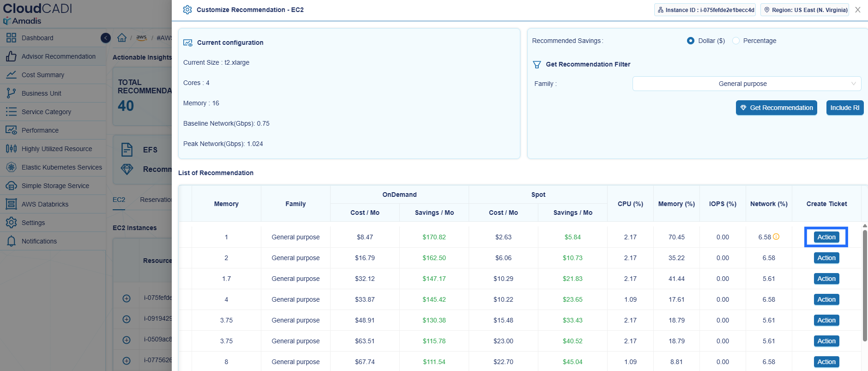Expand the i-0919429 instance row
This screenshot has height=371, width=868.
pyautogui.click(x=127, y=319)
